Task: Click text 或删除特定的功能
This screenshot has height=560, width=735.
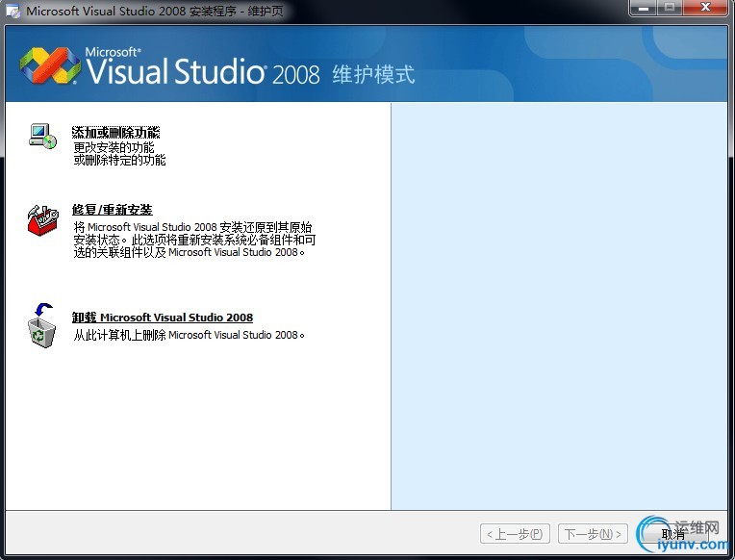Action: pyautogui.click(x=119, y=160)
